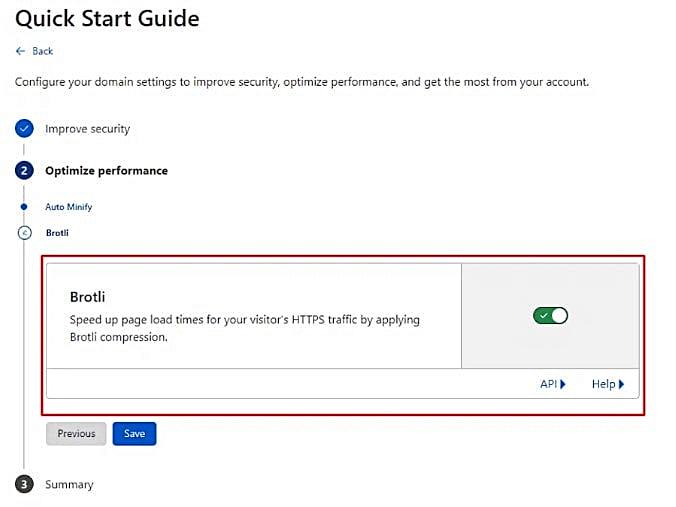Save the Brotli setting
676x507 pixels.
click(x=135, y=434)
